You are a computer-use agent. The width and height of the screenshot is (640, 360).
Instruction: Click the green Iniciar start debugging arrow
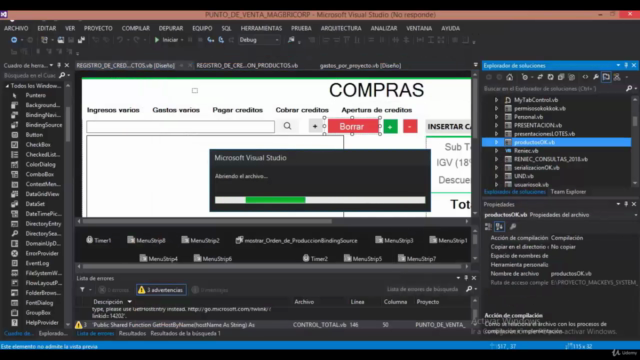pyautogui.click(x=157, y=40)
